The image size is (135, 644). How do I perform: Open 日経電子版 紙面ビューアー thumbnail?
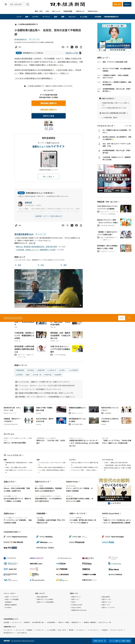coord(49,159)
